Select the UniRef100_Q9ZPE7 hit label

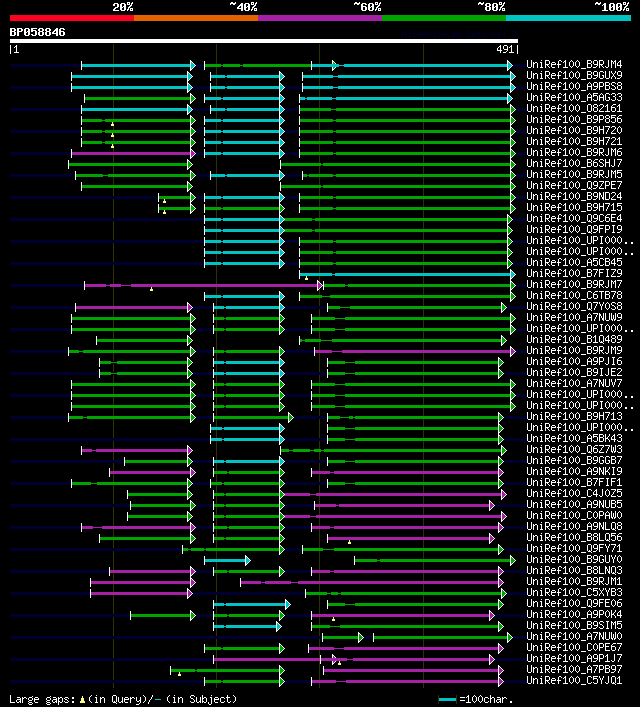point(574,185)
